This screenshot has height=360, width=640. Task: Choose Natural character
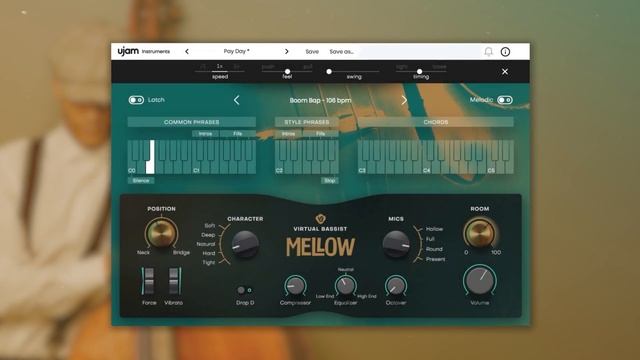(206, 244)
